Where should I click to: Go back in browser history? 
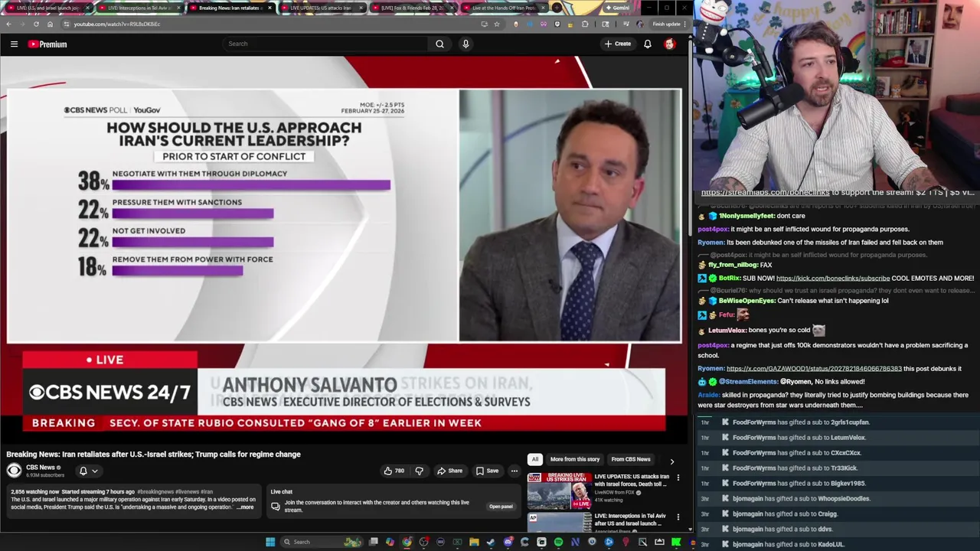click(8, 24)
